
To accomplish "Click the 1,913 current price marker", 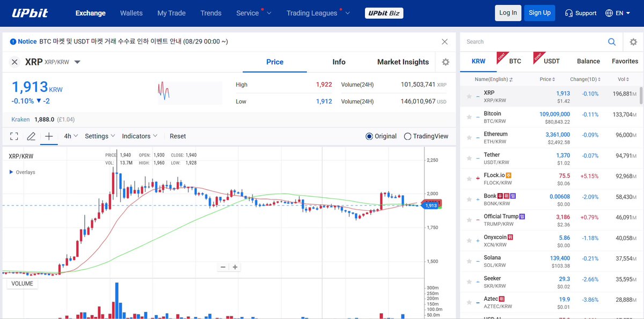I will (430, 205).
